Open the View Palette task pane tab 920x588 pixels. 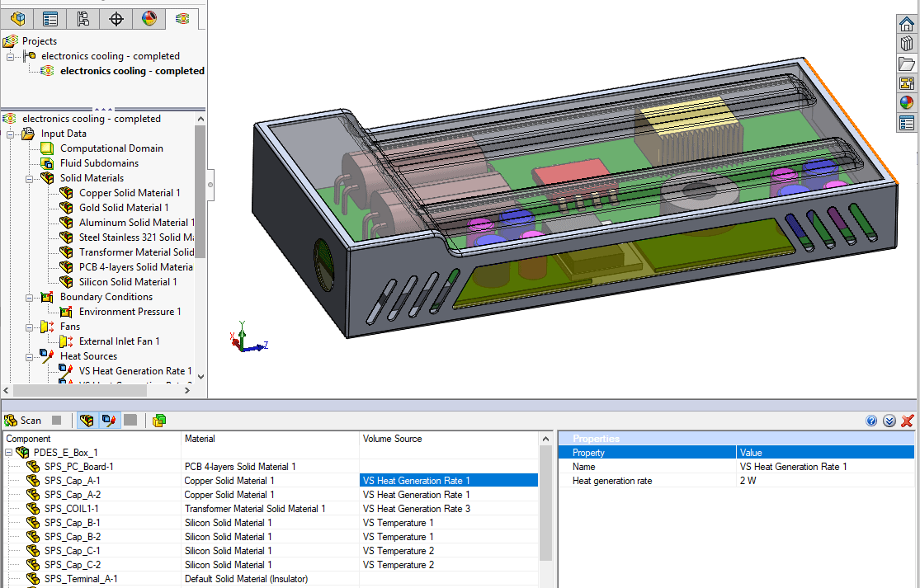pyautogui.click(x=907, y=83)
